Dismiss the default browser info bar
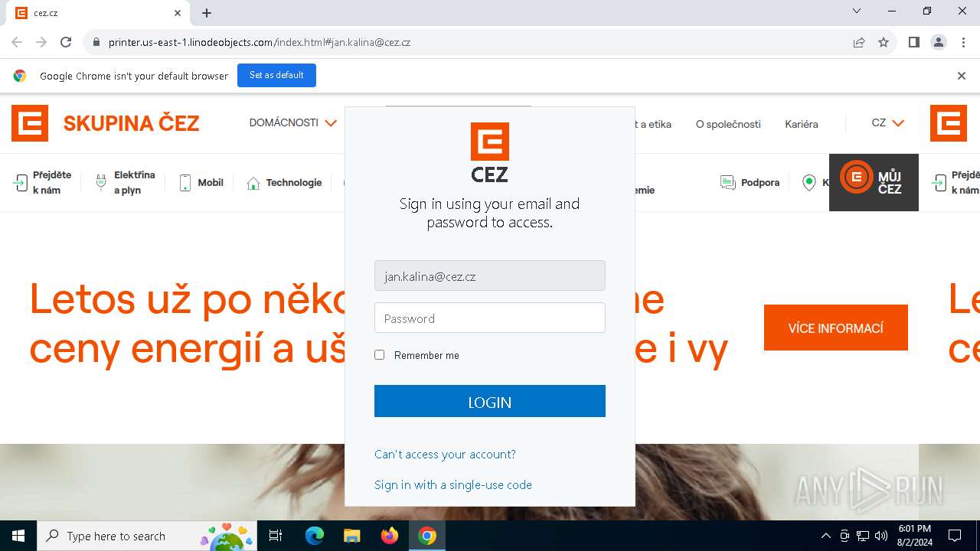This screenshot has height=551, width=980. pyautogui.click(x=962, y=76)
